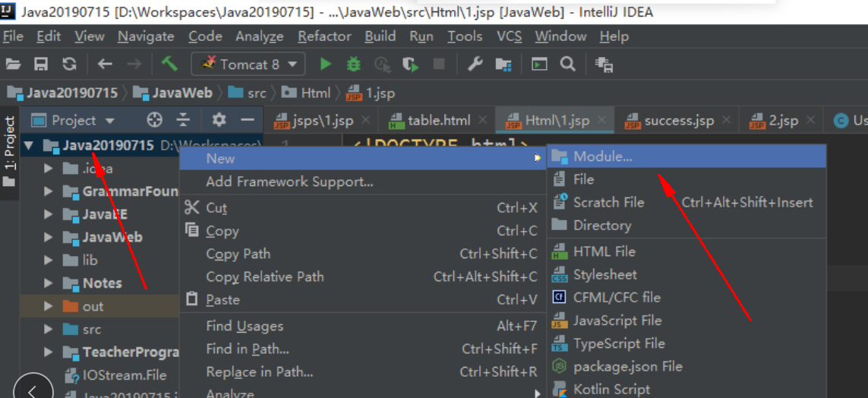The width and height of the screenshot is (868, 398).
Task: Click the Collapse All icon in Project panel
Action: 183,119
